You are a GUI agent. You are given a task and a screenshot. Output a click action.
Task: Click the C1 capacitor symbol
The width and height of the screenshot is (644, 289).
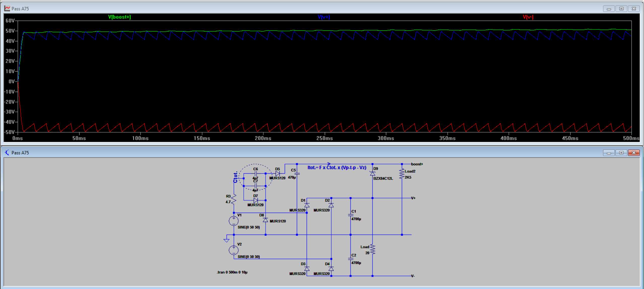(350, 215)
